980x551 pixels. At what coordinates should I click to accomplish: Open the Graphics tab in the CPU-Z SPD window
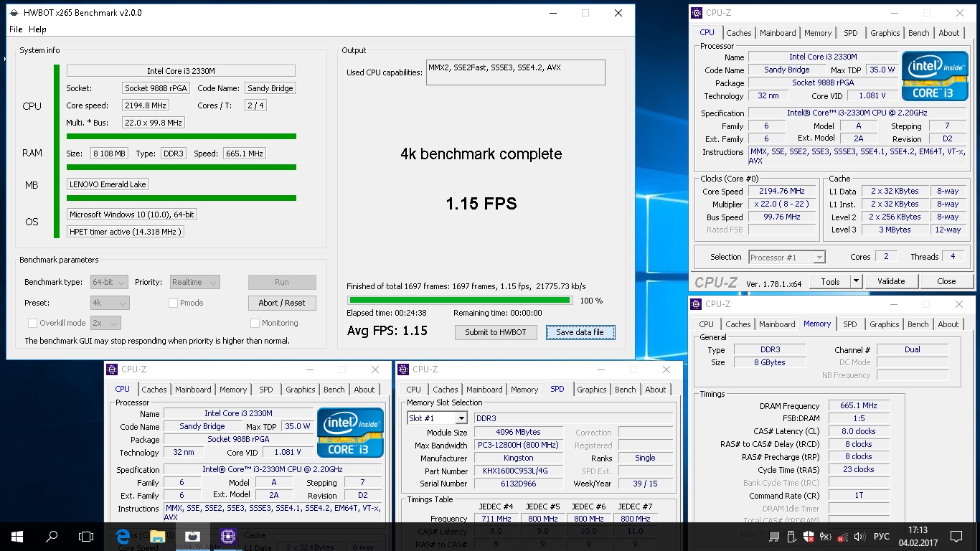pos(592,390)
